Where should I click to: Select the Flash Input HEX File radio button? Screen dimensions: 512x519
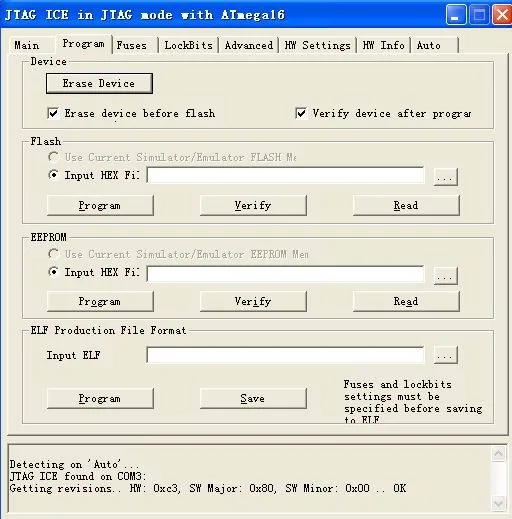tap(53, 175)
